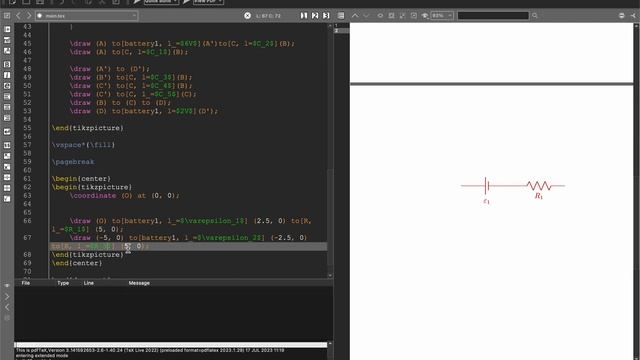The width and height of the screenshot is (640, 360).
Task: Click the previous-error arrow beside messages
Action: (7, 307)
